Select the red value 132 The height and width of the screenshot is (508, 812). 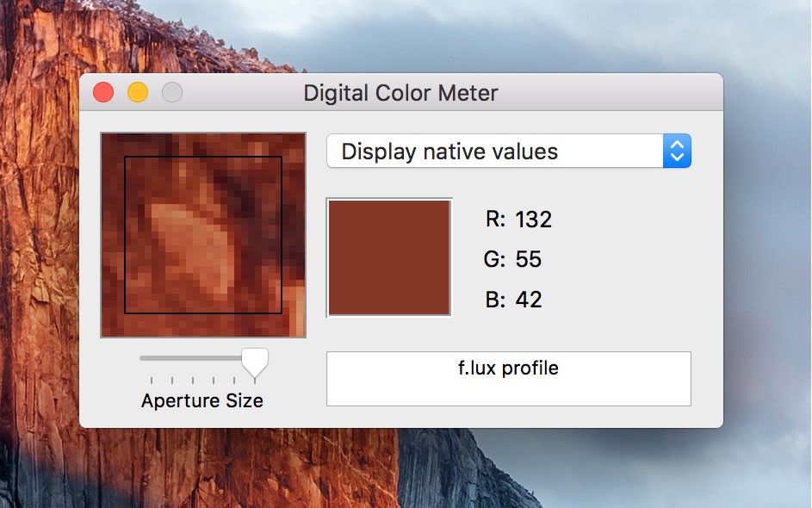click(533, 220)
